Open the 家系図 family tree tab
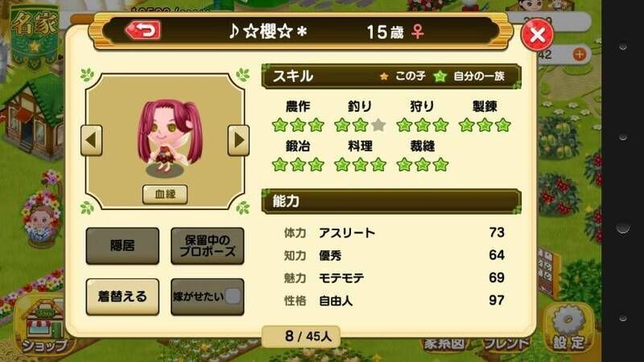The width and height of the screenshot is (644, 362). (x=444, y=344)
